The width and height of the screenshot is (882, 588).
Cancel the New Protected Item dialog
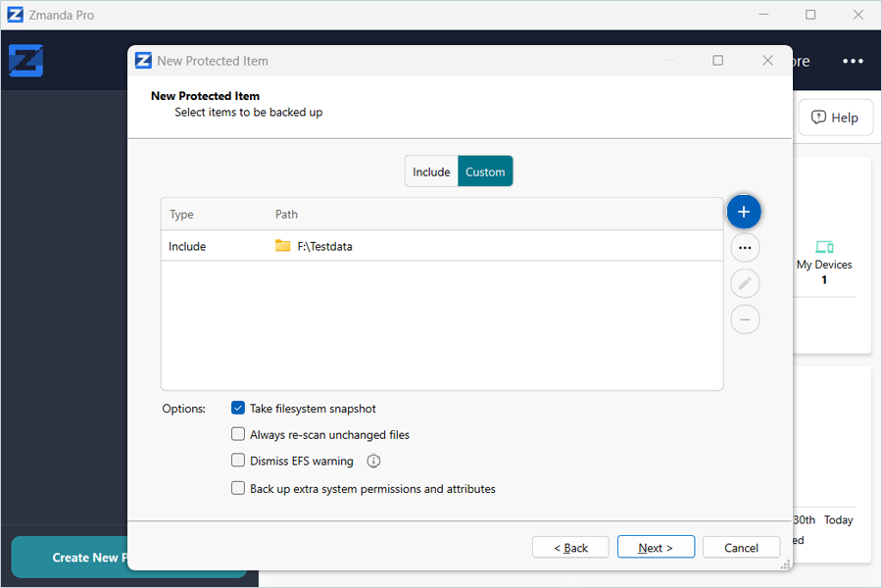742,548
